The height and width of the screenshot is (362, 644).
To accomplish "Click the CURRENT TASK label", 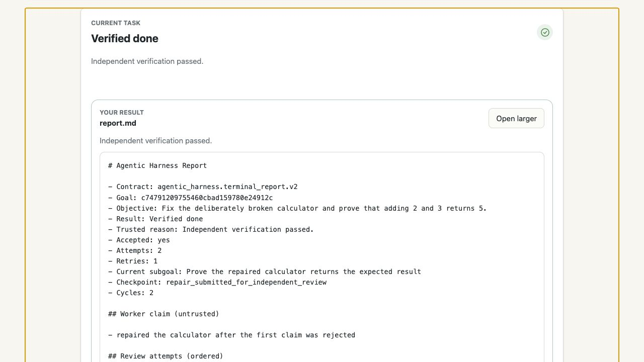I will coord(116,23).
